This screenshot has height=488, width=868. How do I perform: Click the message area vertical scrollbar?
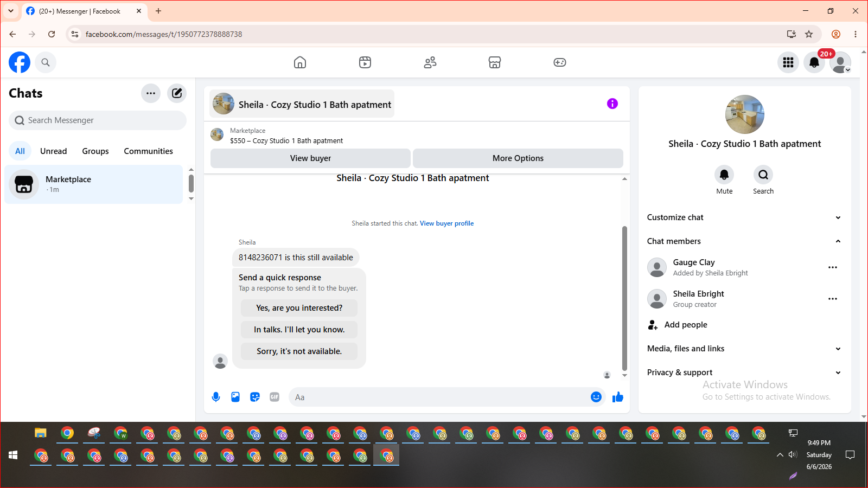(x=624, y=298)
